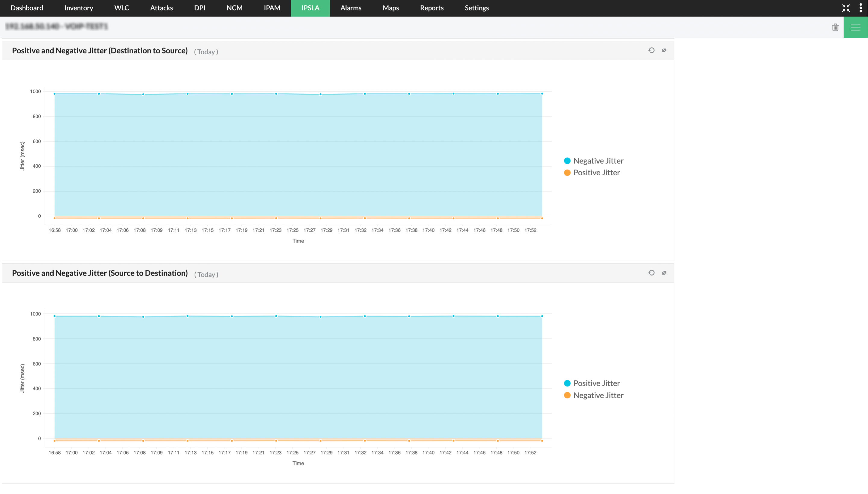Click the hamburger menu icon in header
This screenshot has width=868, height=494.
[855, 27]
